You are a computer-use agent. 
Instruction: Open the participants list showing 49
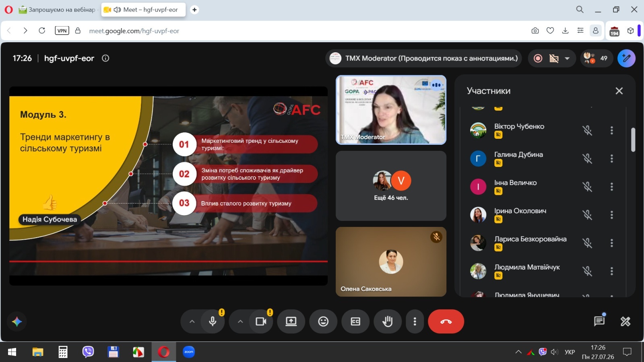pyautogui.click(x=596, y=58)
